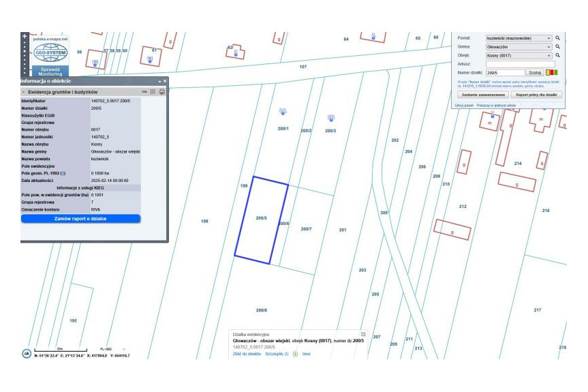Click the zoom-in plus icon on map

[x=25, y=36]
